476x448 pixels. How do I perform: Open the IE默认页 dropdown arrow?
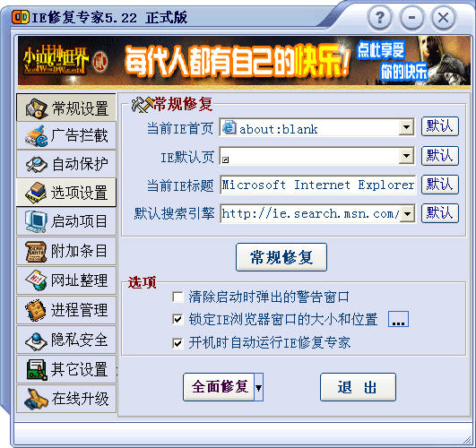click(x=407, y=156)
